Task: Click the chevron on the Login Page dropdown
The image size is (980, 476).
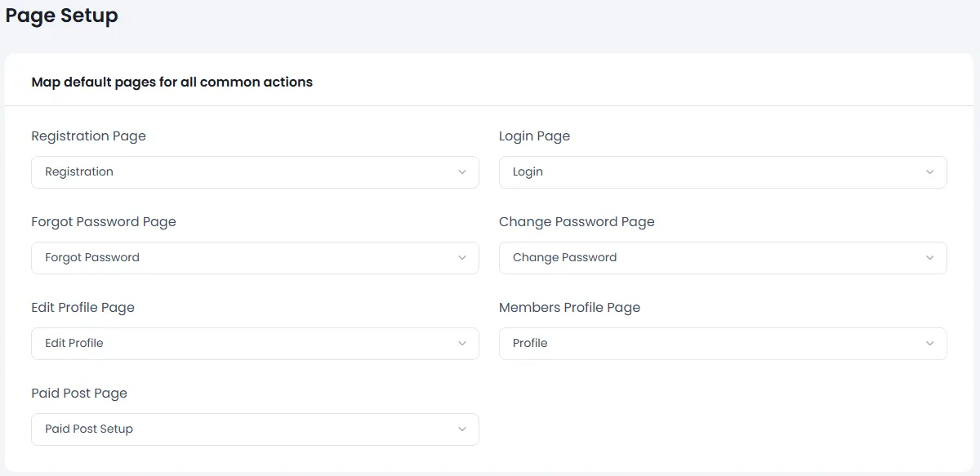Action: coord(930,171)
